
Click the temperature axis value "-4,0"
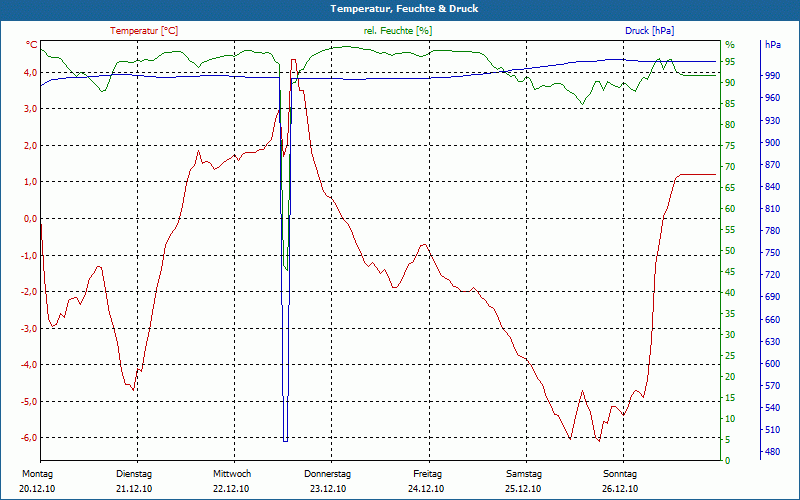click(x=29, y=365)
